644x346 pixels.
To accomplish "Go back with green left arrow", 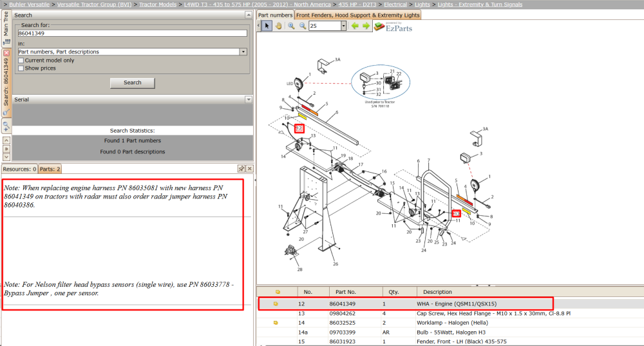I will point(355,26).
